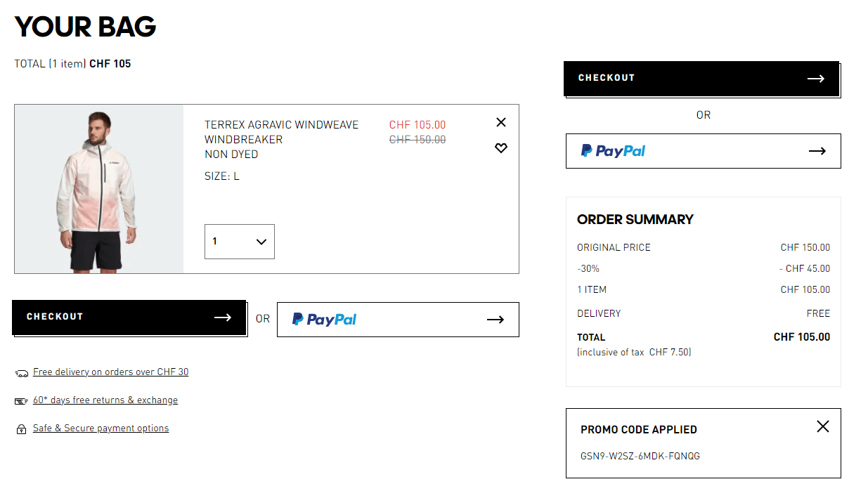The image size is (868, 491).
Task: Open Free delivery on orders over CHF 30
Action: tap(111, 372)
